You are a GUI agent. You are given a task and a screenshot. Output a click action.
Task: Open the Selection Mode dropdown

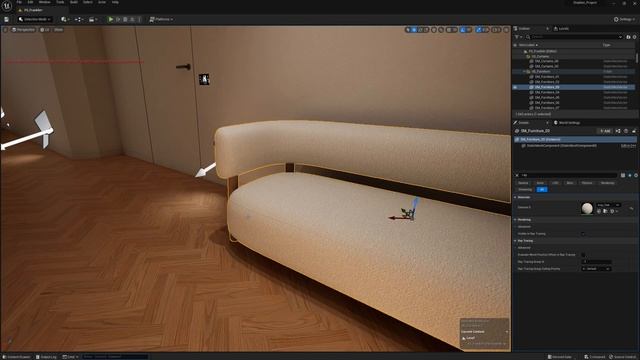[x=35, y=19]
